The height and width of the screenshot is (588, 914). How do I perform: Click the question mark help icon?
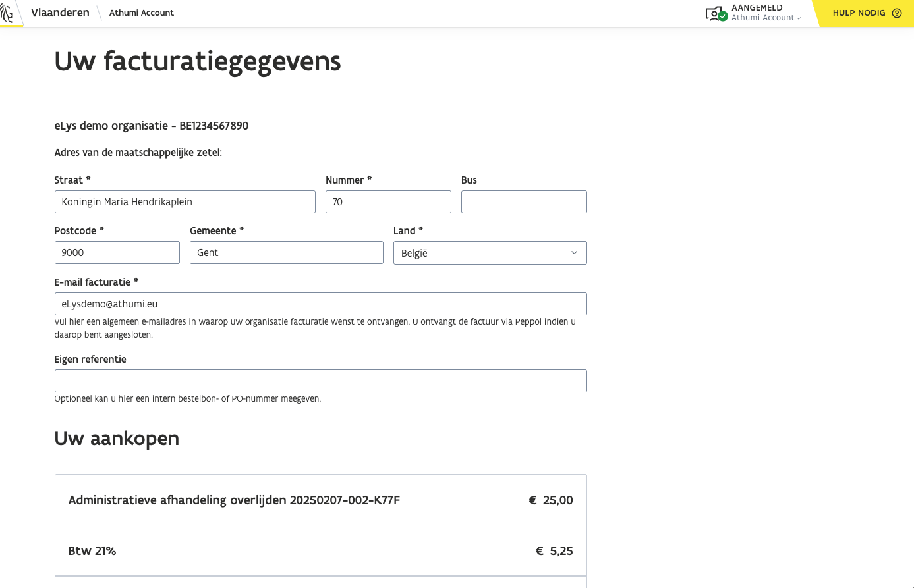(x=896, y=13)
